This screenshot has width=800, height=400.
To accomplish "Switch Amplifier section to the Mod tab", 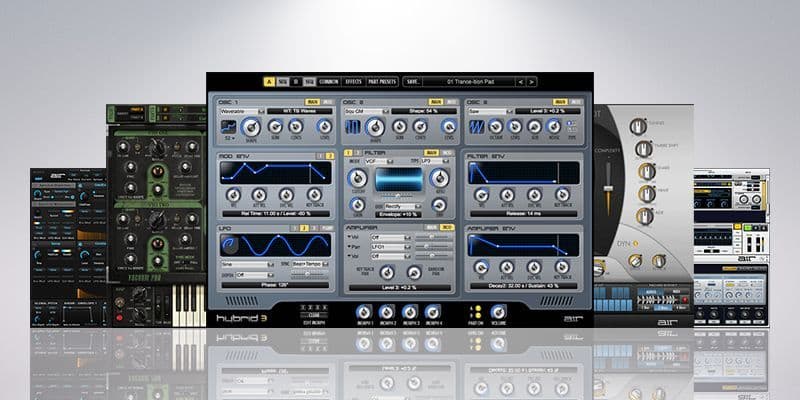I will pos(447,227).
